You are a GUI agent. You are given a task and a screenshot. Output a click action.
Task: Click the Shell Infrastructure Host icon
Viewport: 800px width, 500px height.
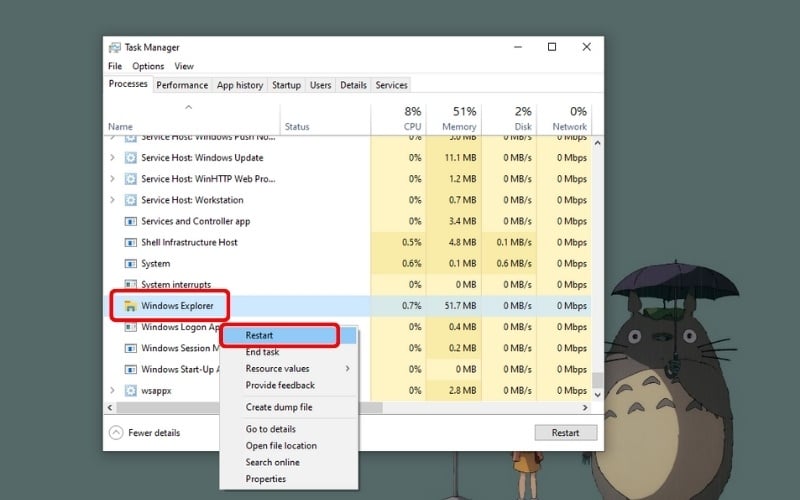click(131, 242)
